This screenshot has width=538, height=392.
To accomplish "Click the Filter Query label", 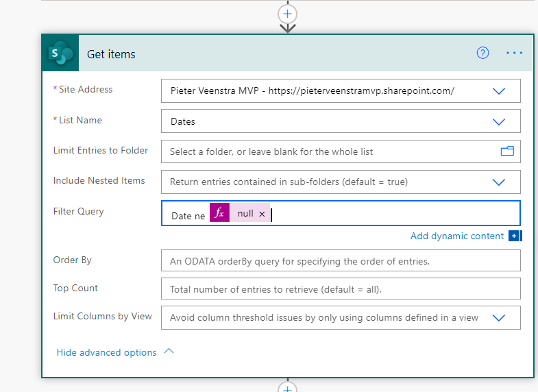I will (x=78, y=211).
